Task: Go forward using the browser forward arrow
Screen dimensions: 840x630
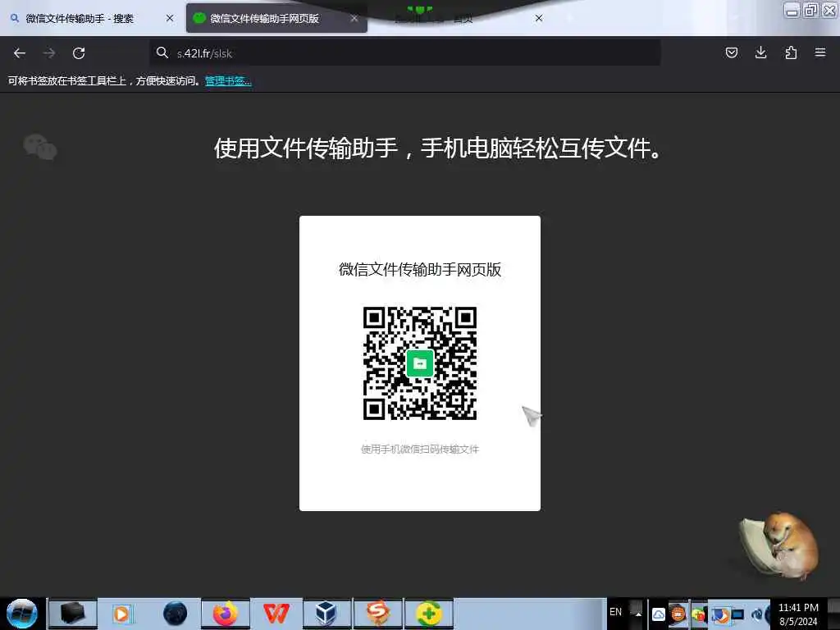Action: pyautogui.click(x=49, y=53)
